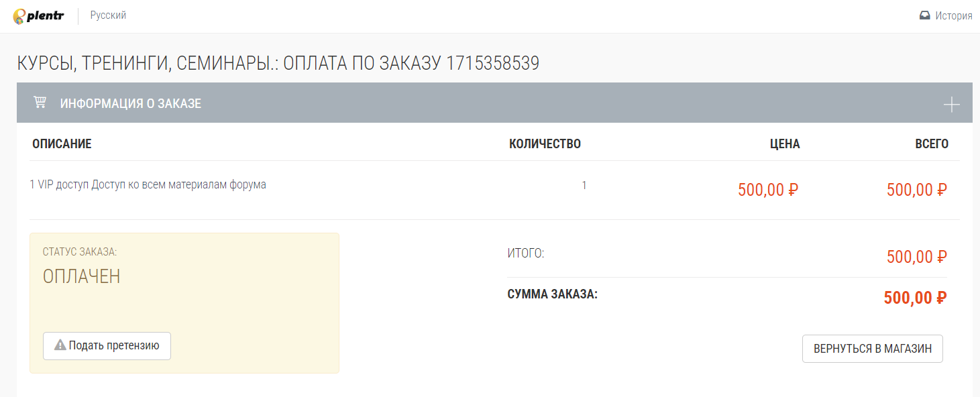Image resolution: width=980 pixels, height=397 pixels.
Task: Click the Всего column header
Action: 932,144
